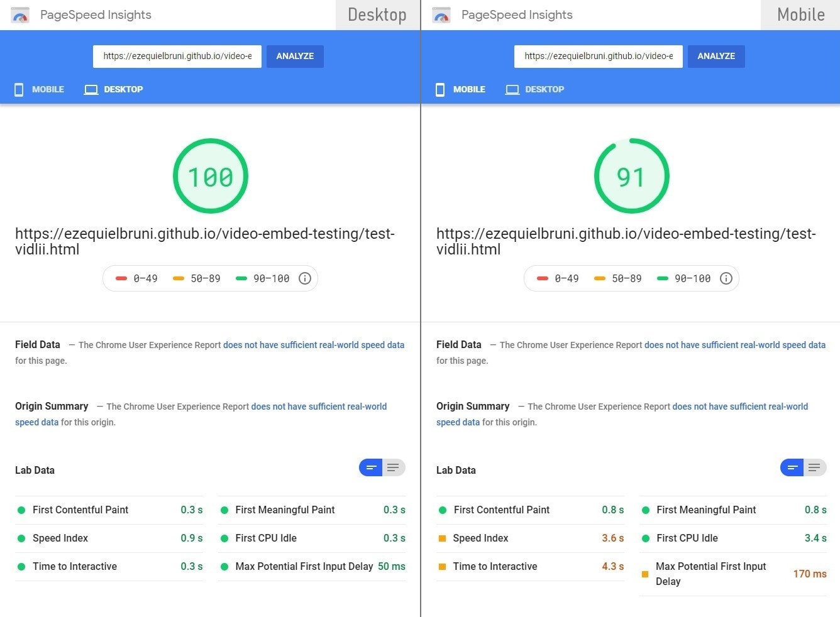Click the mobile phone icon in Mobile panel

pos(440,90)
